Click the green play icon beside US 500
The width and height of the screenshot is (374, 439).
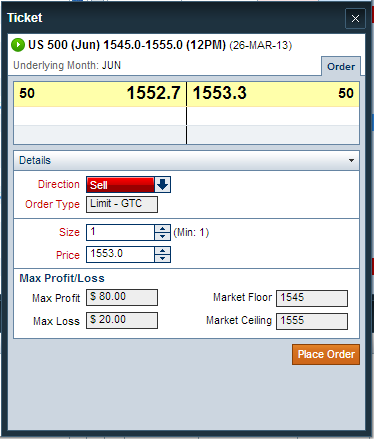tap(18, 45)
